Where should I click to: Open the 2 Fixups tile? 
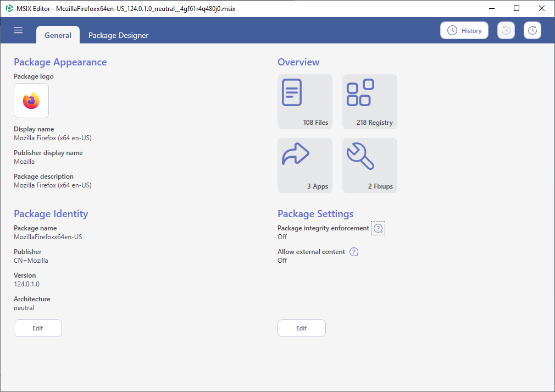[x=369, y=165]
